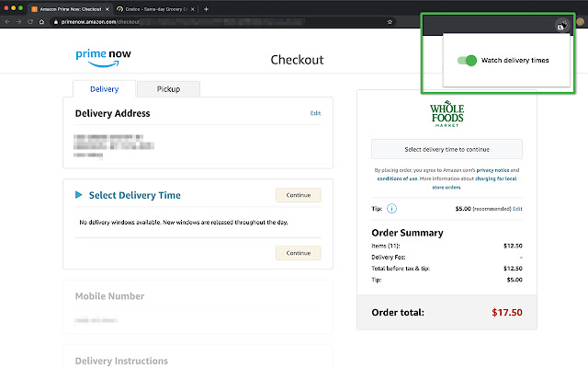Click the Delivery Instructions heading
This screenshot has width=588, height=368.
[x=121, y=361]
